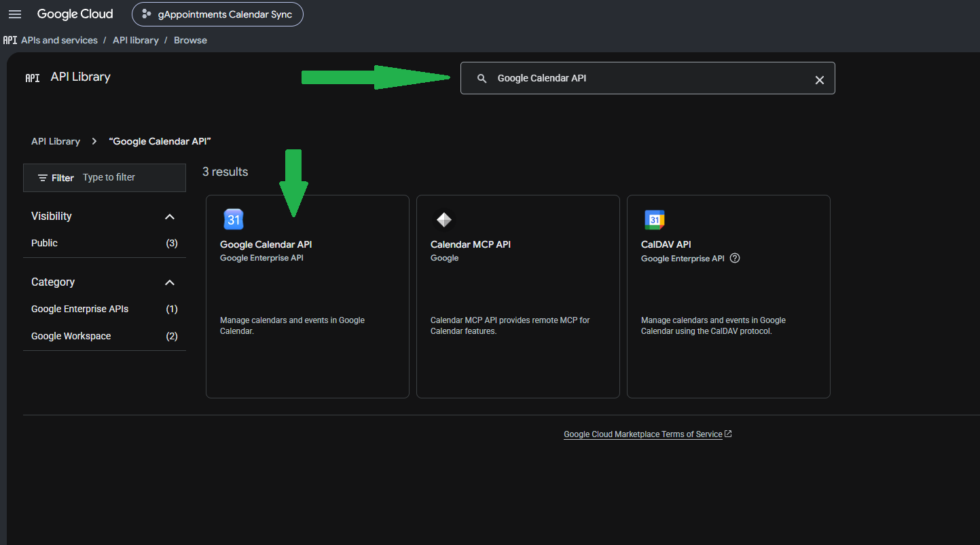
Task: Collapse the Visibility section
Action: tap(170, 217)
